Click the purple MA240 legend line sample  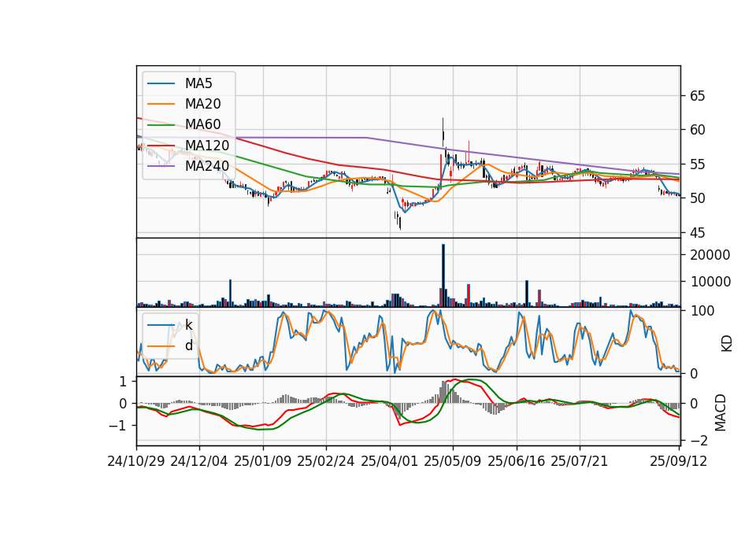tap(161, 166)
